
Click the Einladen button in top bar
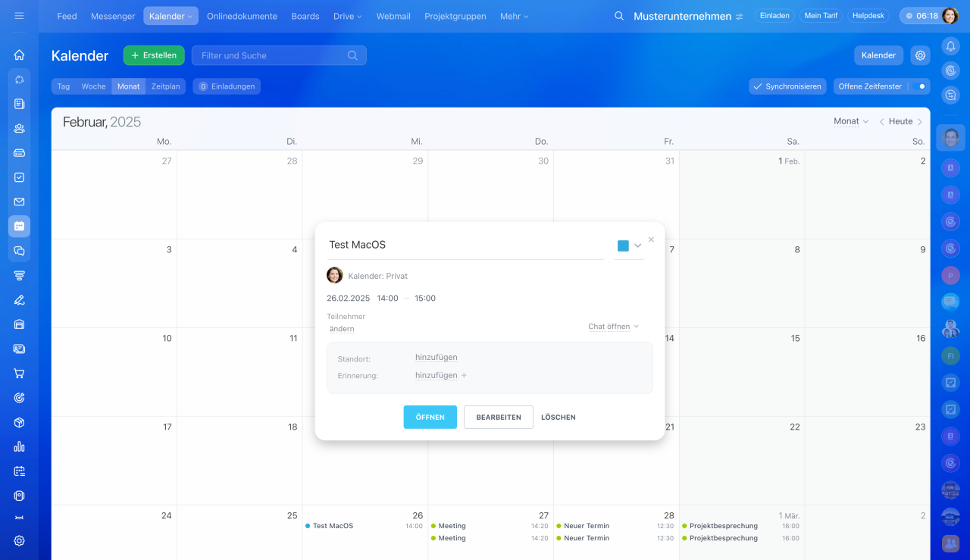pyautogui.click(x=774, y=16)
